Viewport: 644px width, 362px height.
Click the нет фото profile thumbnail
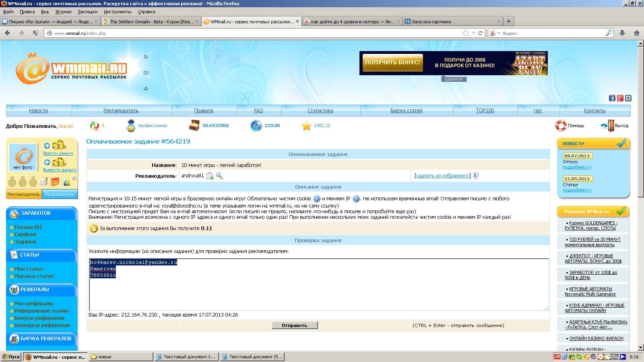pos(23,157)
